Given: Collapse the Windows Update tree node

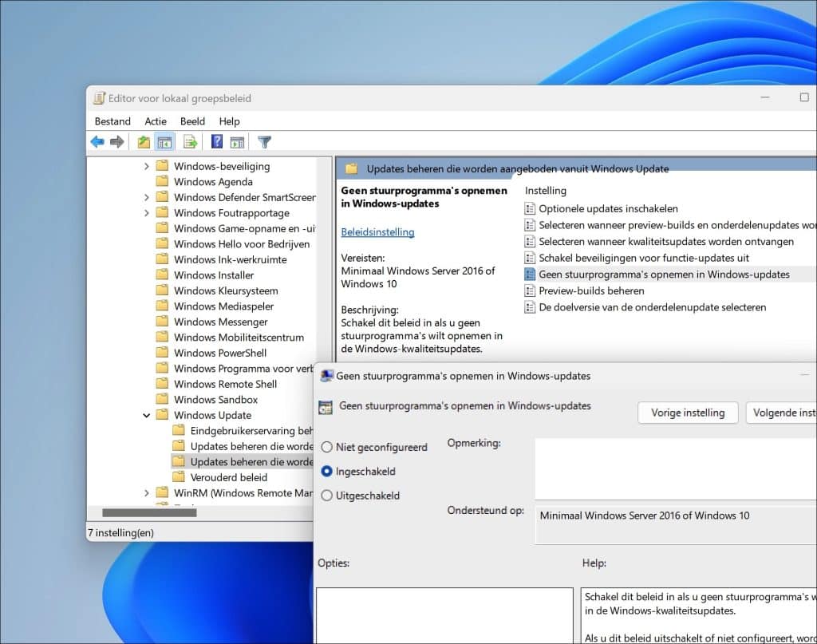Looking at the screenshot, I should [147, 415].
